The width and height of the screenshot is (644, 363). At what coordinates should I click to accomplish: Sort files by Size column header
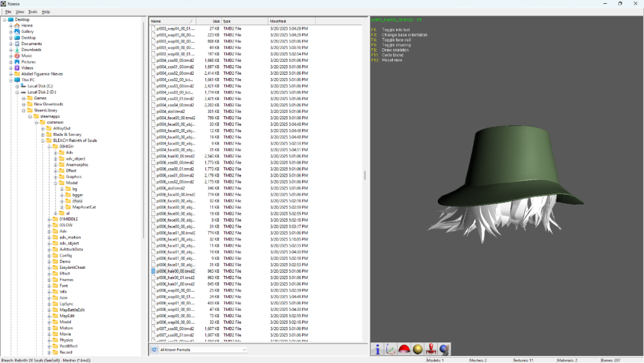click(x=209, y=21)
